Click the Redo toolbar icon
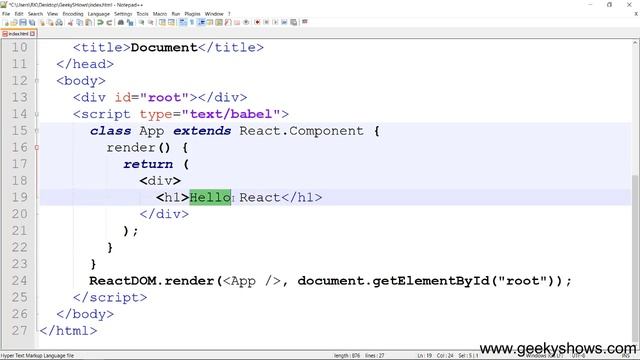This screenshot has width=640, height=360. tap(109, 22)
